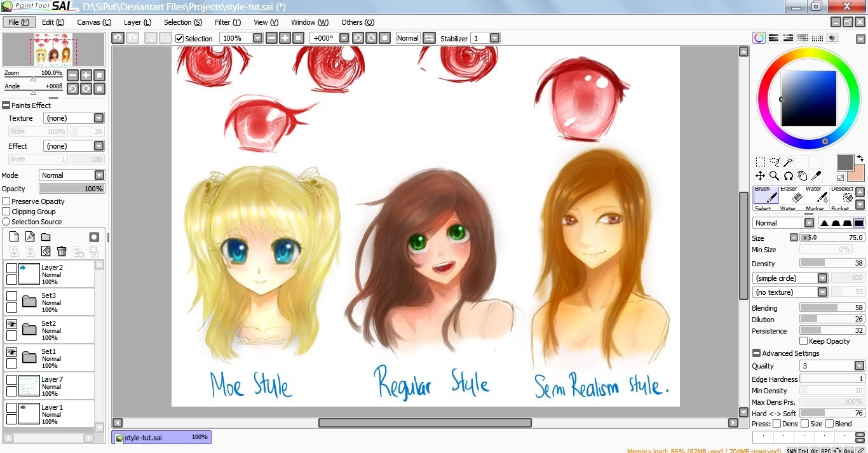This screenshot has height=453, width=868.
Task: Expand the Stabilizer value dropdown
Action: (494, 38)
